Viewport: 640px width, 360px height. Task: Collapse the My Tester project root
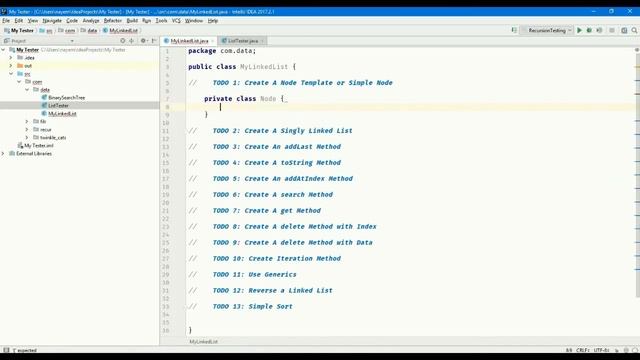point(3,50)
